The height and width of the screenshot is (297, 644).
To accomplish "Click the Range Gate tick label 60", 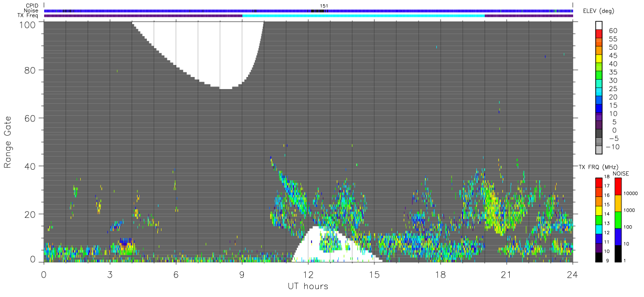I will point(30,118).
